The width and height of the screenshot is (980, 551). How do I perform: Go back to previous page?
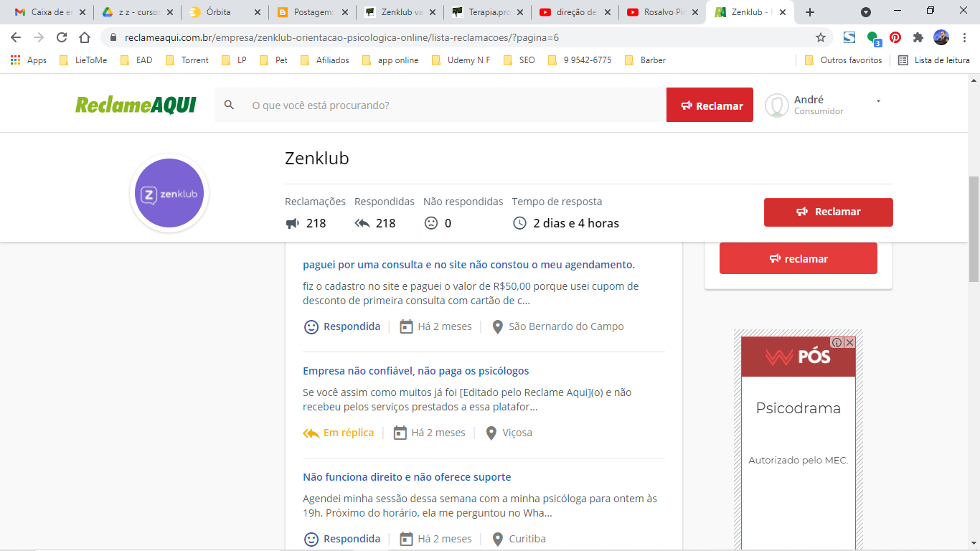tap(16, 37)
